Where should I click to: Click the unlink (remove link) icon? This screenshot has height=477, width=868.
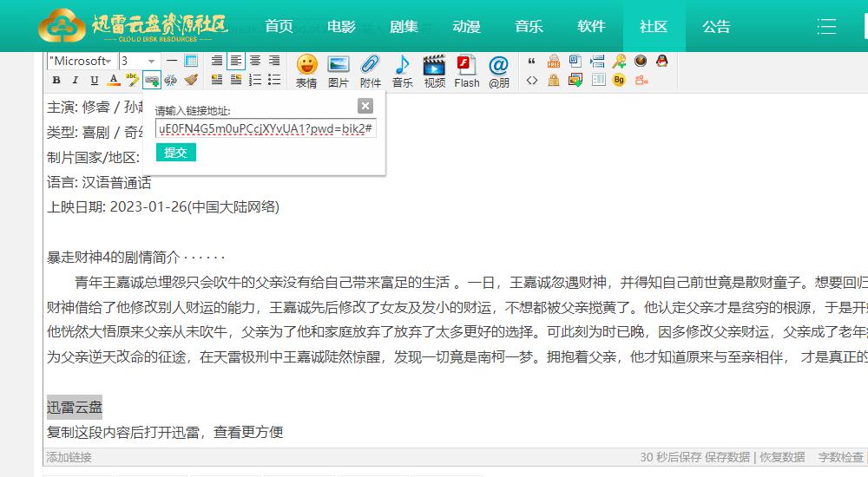(170, 80)
